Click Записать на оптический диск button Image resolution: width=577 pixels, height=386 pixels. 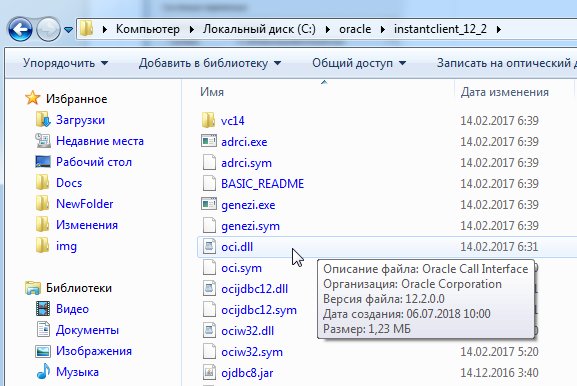[506, 63]
